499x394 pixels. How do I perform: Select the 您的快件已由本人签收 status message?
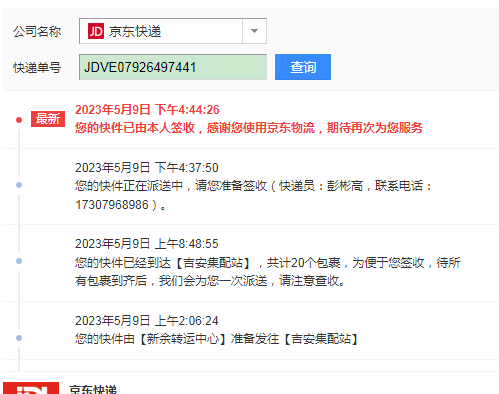[x=249, y=128]
